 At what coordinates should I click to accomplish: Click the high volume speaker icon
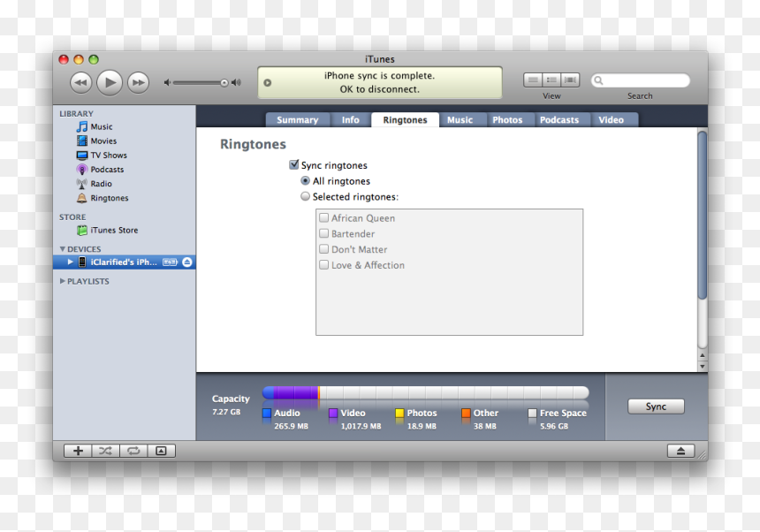pyautogui.click(x=236, y=83)
